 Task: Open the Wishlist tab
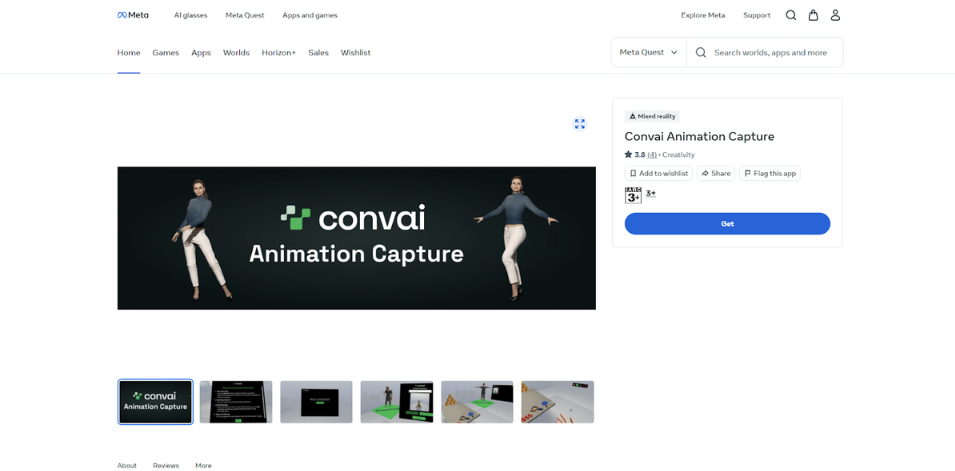[356, 53]
